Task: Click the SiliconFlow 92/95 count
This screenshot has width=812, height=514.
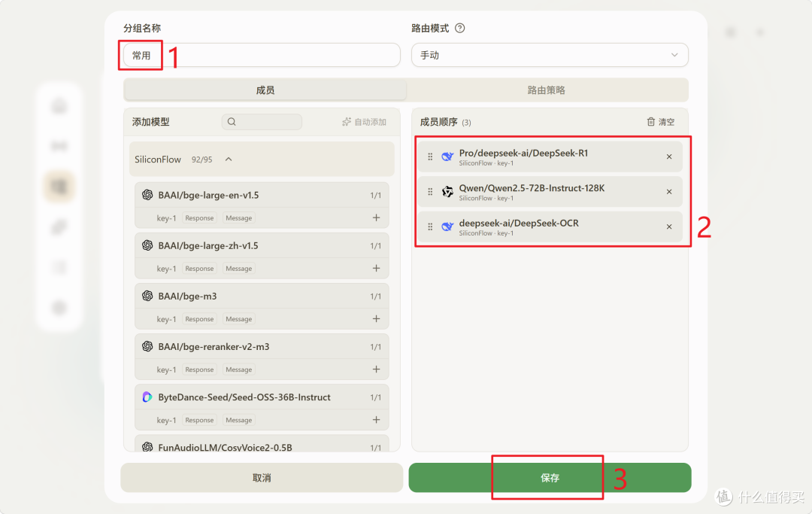Action: coord(202,160)
